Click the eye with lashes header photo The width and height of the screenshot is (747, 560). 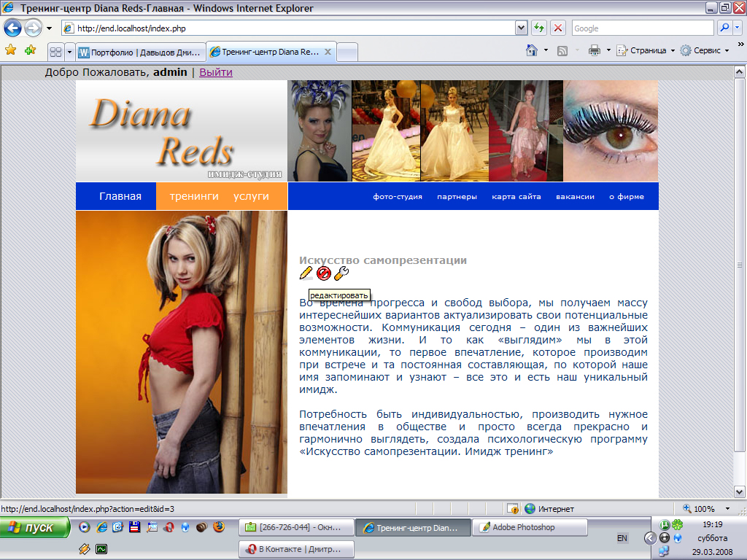click(x=611, y=131)
